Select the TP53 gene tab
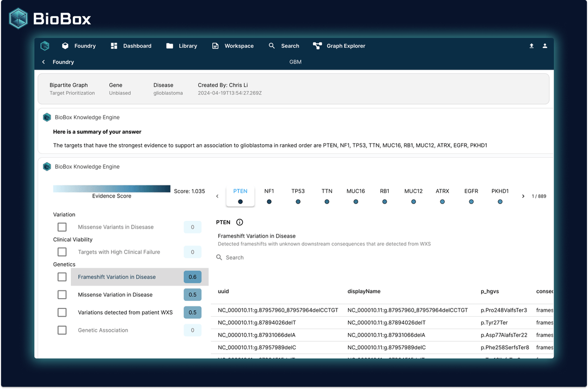Screen dimensions: 588x389 coord(298,196)
